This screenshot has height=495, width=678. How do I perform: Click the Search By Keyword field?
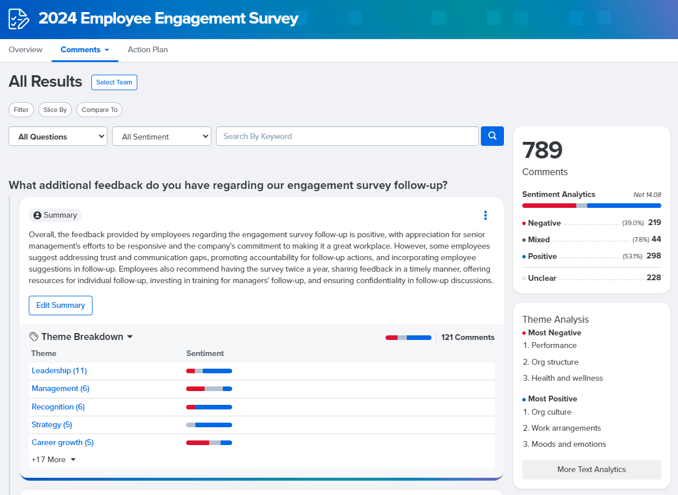point(347,136)
